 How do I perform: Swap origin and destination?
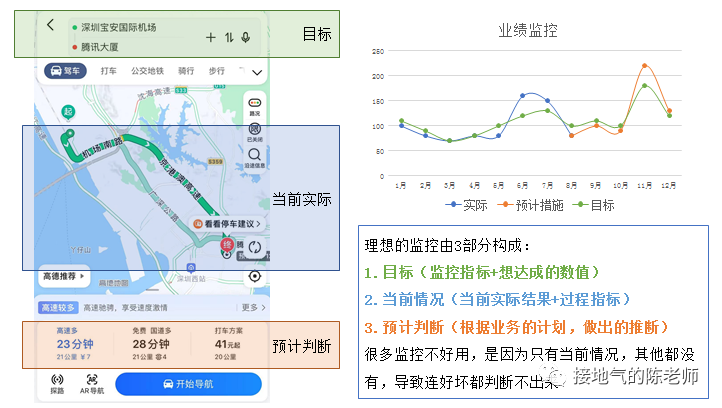click(x=229, y=37)
